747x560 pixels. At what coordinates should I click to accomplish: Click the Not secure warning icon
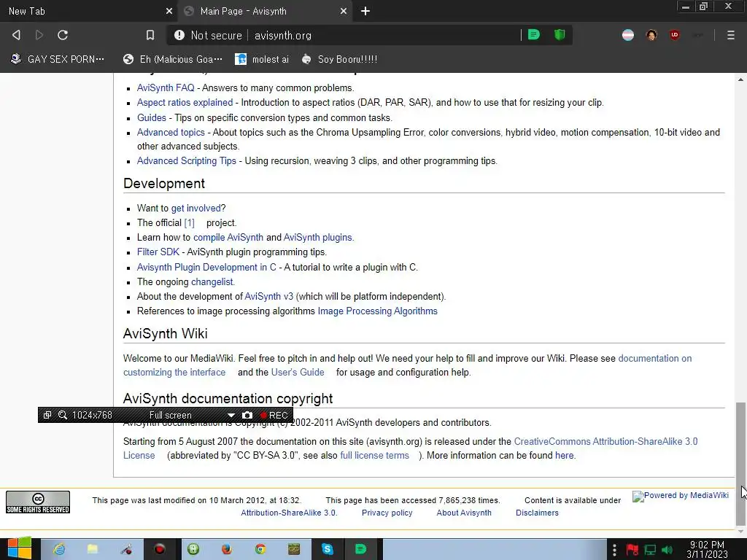(179, 35)
